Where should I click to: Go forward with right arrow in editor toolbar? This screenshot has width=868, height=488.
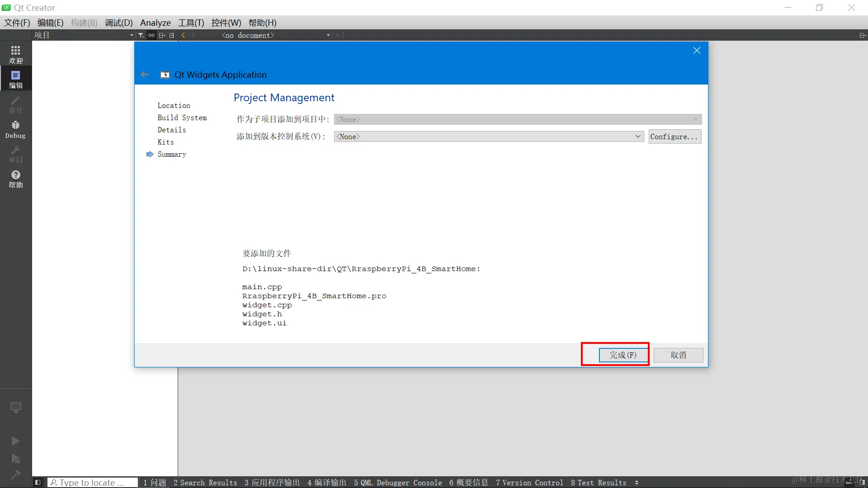[x=193, y=35]
